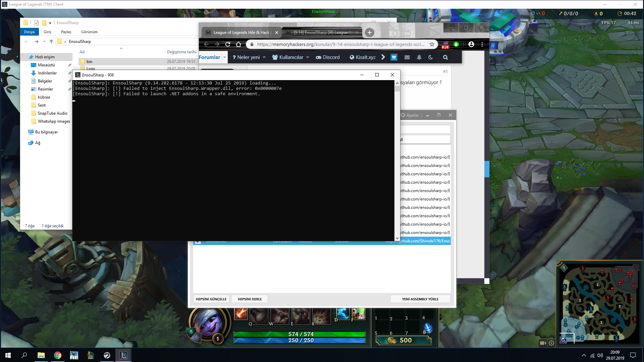
Task: Open WhatsApp Images folder in sidebar
Action: (54, 121)
